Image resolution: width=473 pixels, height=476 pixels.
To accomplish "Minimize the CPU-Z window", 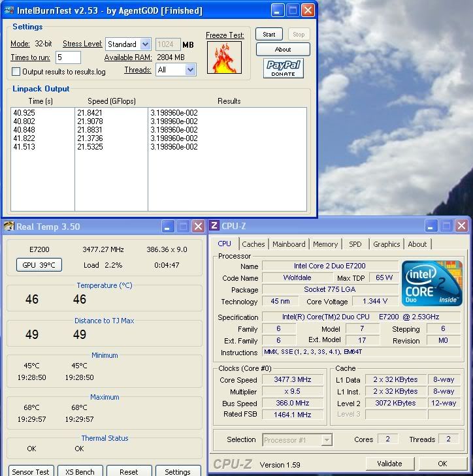I will (x=431, y=226).
